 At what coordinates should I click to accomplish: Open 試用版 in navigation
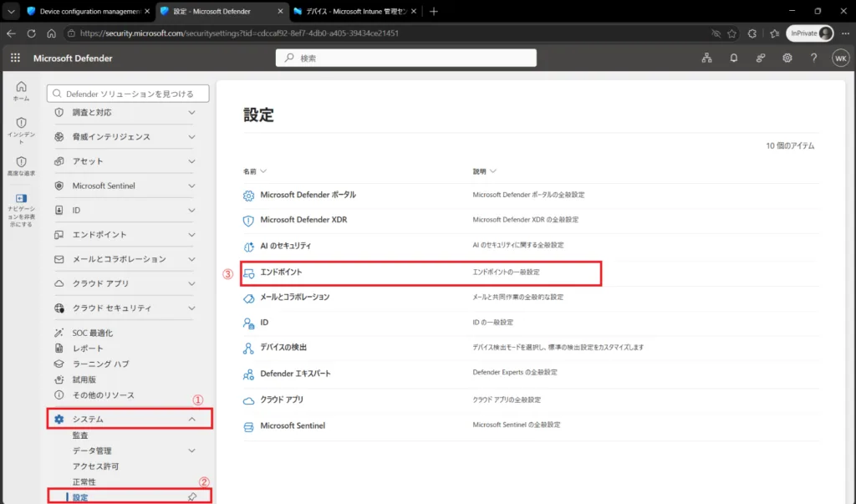coord(84,379)
